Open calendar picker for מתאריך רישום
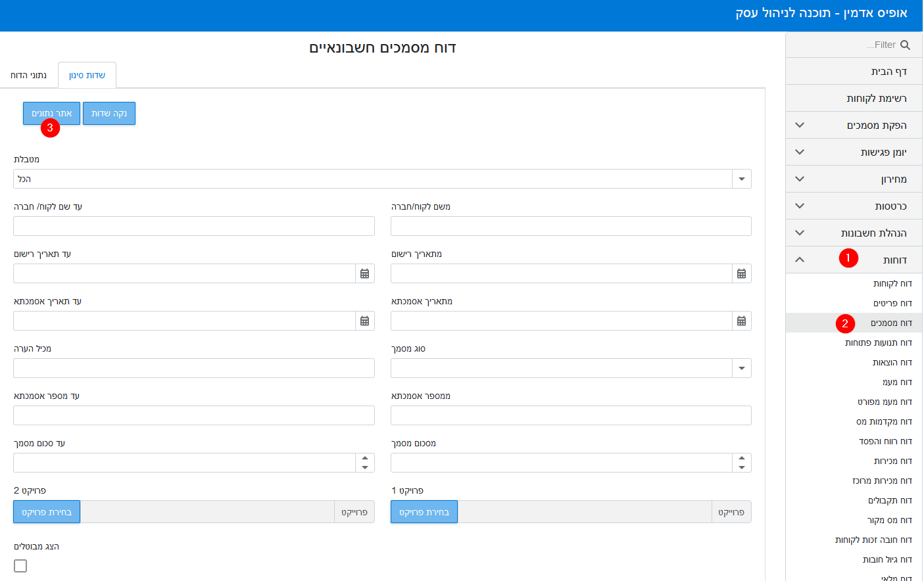This screenshot has width=924, height=581. [741, 273]
